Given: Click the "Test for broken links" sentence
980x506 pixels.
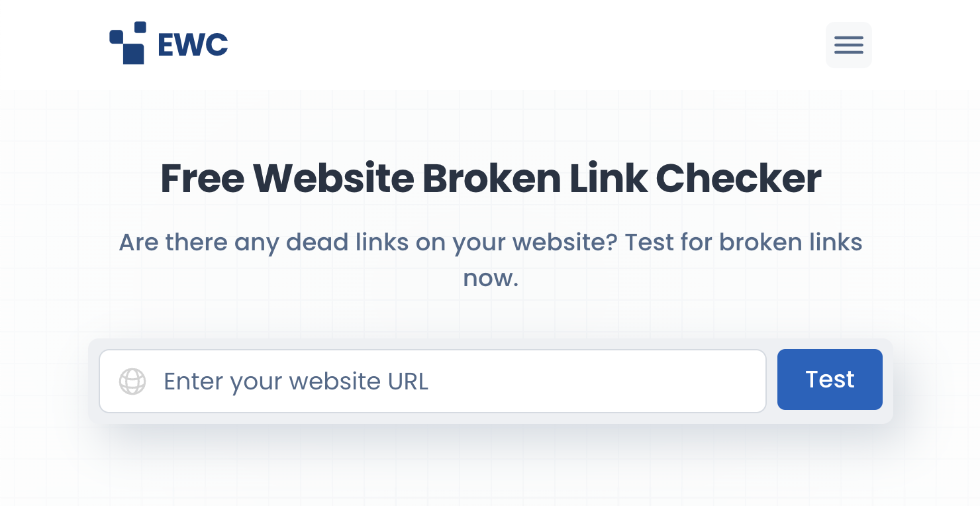Looking at the screenshot, I should point(743,242).
